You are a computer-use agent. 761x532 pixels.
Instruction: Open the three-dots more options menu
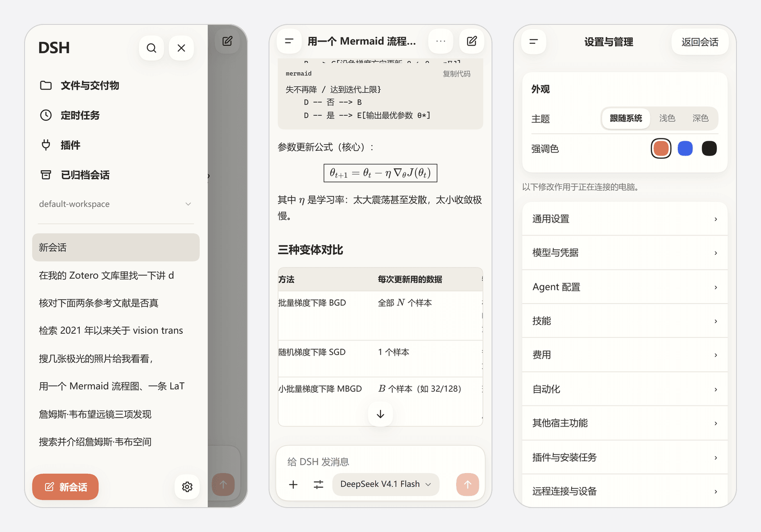[x=441, y=41]
